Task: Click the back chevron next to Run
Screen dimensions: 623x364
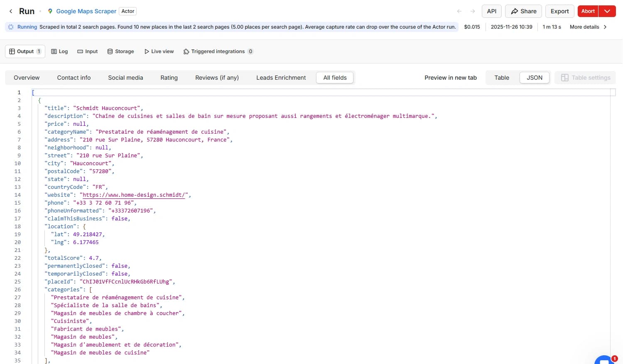Action: point(11,11)
